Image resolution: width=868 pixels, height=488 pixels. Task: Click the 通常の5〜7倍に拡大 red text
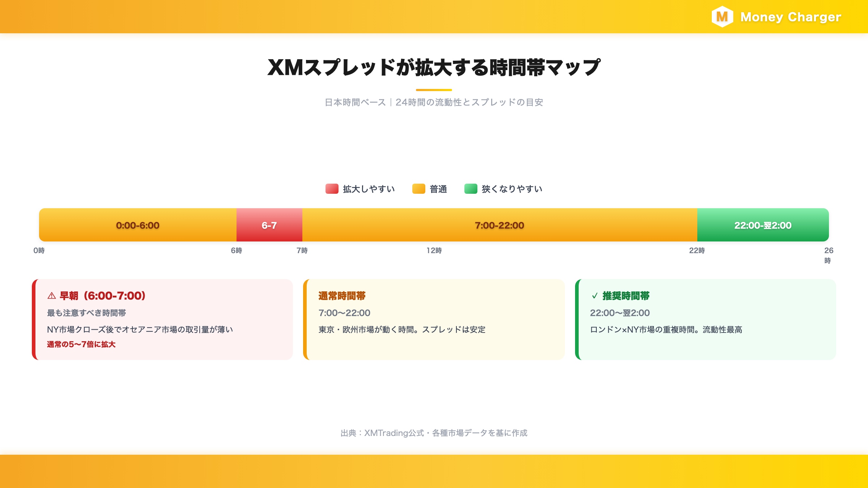tap(81, 344)
